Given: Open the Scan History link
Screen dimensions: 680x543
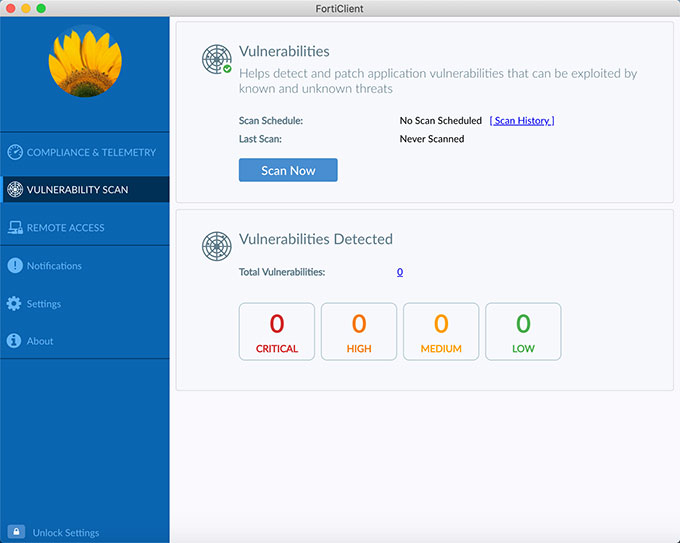Looking at the screenshot, I should [521, 121].
